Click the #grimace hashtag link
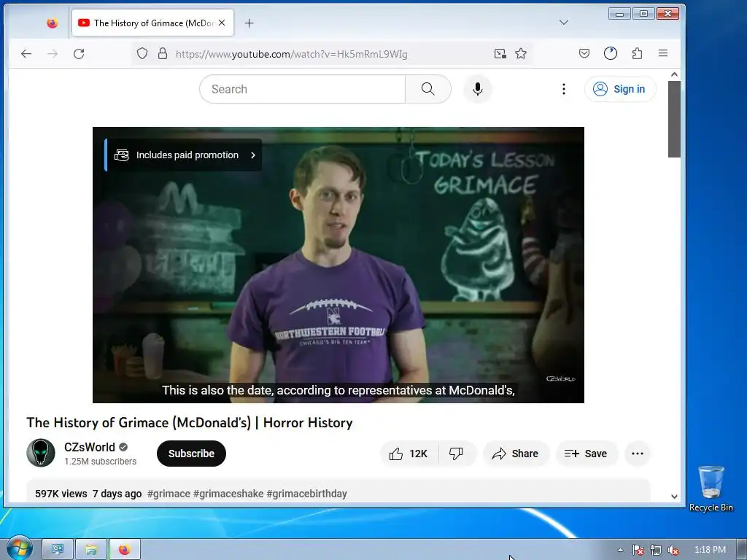The height and width of the screenshot is (560, 747). (169, 494)
